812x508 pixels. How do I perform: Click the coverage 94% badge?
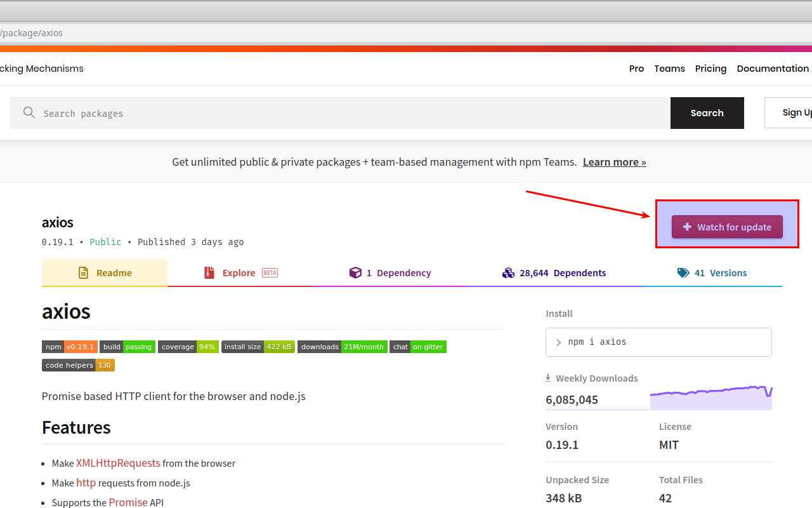188,347
